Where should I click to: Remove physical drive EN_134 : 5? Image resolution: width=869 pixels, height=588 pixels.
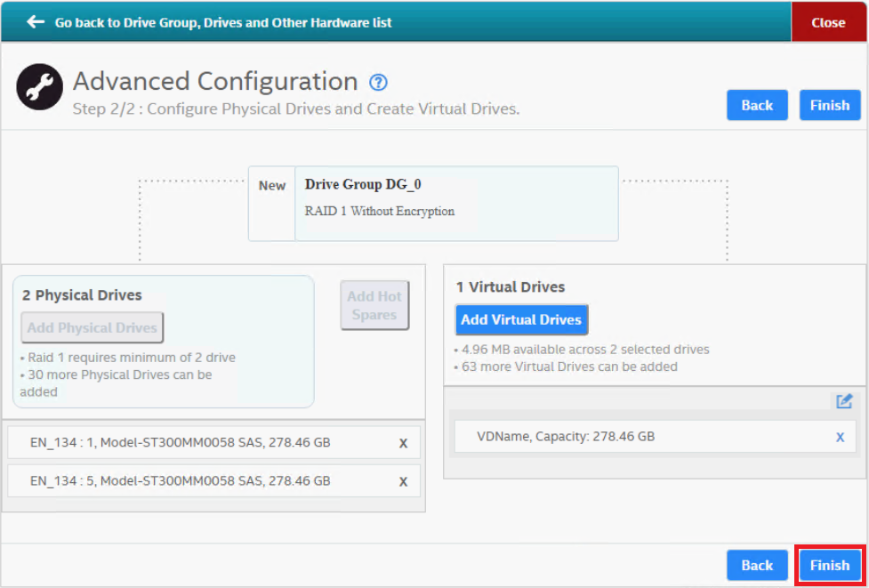(403, 481)
